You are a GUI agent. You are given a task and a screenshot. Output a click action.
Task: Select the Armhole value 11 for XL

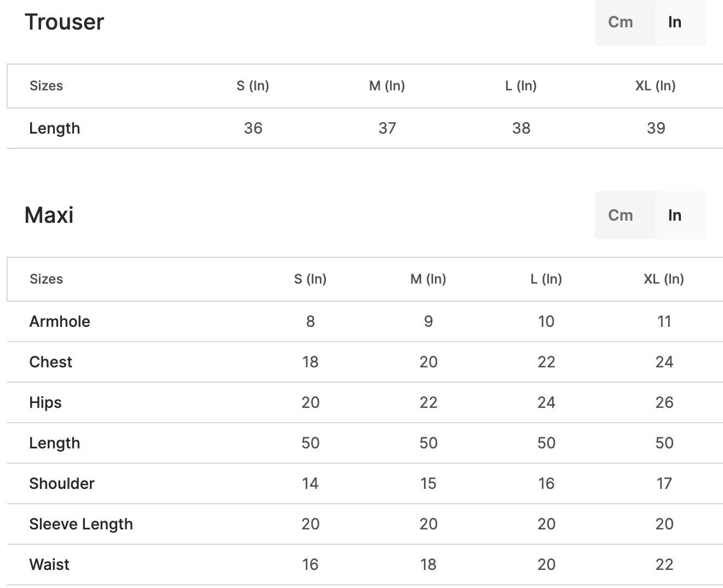pos(664,321)
